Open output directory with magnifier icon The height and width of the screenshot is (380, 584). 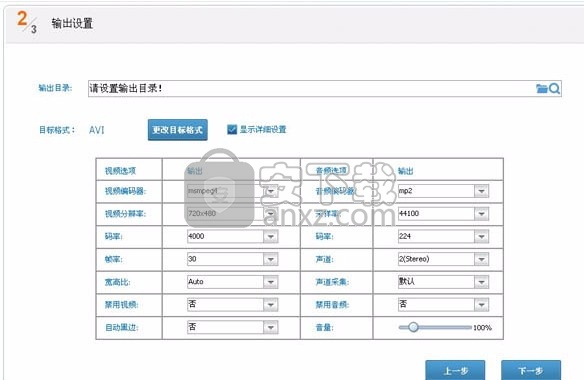554,89
